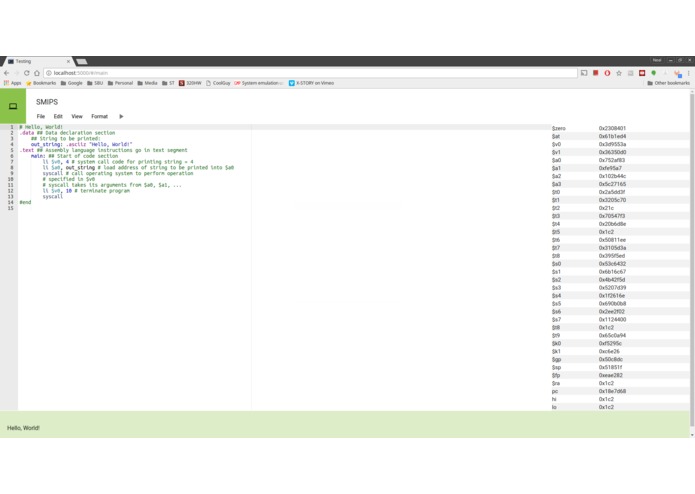Open the Media bookmark folder
This screenshot has height=494, width=695.
pos(147,83)
